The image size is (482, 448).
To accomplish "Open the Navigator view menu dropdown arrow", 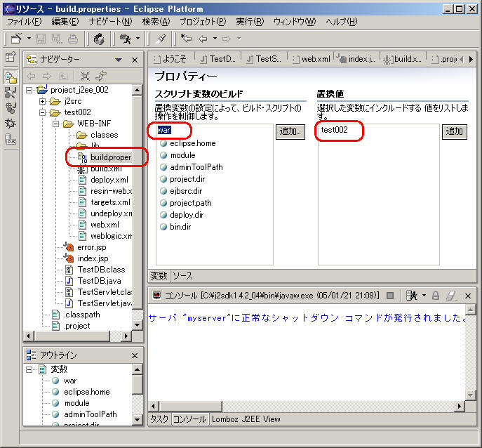I will (x=119, y=60).
